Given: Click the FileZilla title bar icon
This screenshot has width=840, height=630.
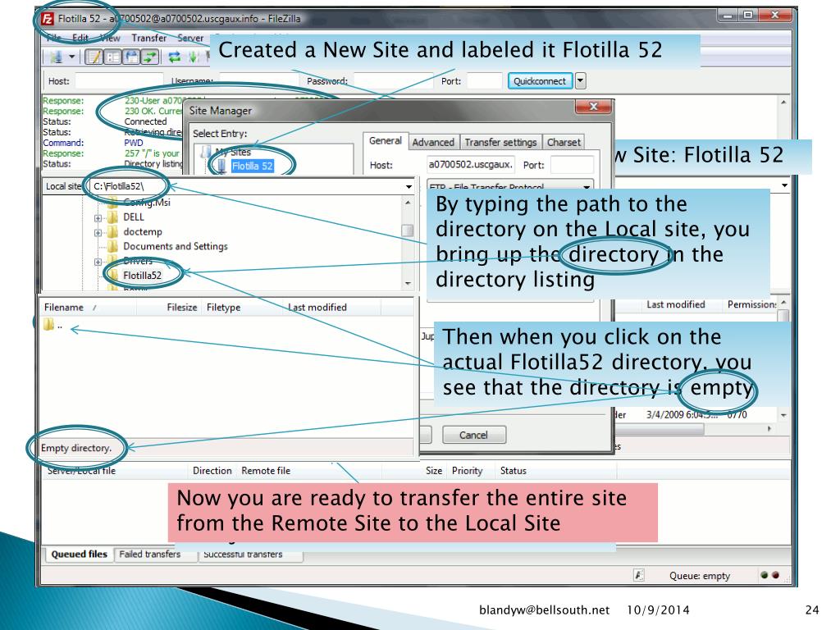Looking at the screenshot, I should tap(48, 19).
